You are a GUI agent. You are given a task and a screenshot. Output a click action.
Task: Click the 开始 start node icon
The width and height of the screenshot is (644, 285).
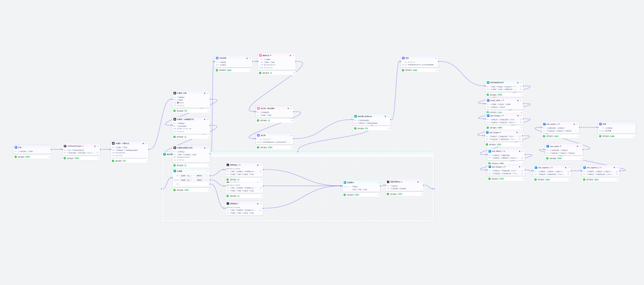click(x=16, y=147)
